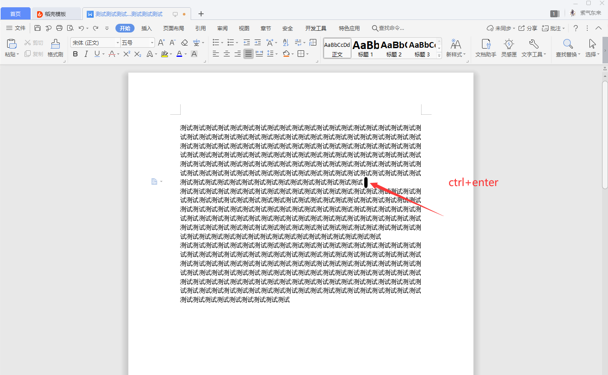Apply the Heading 1 (标题 1) style
The image size is (608, 375).
pos(365,48)
